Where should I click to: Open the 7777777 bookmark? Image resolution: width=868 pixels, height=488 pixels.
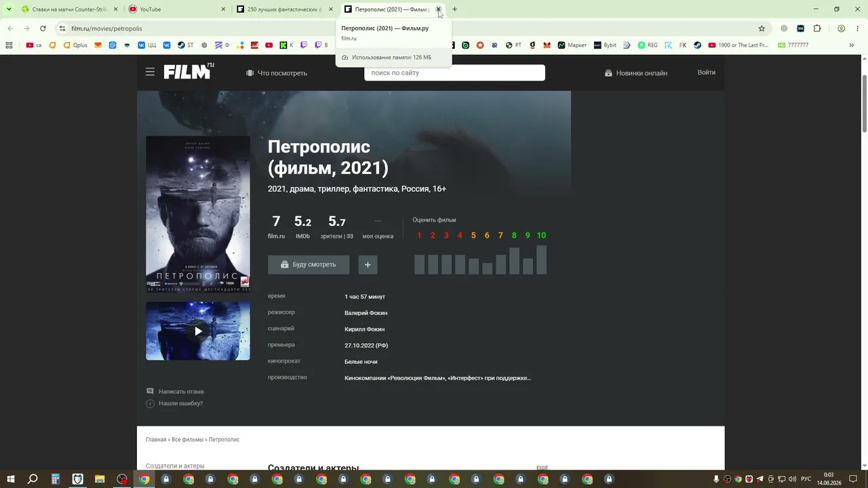tap(793, 45)
